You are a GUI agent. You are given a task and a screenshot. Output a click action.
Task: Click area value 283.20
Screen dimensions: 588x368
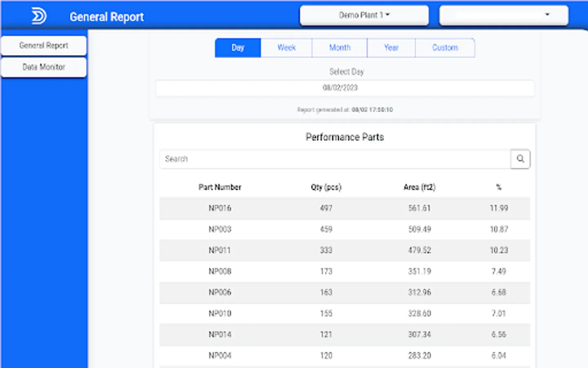419,356
